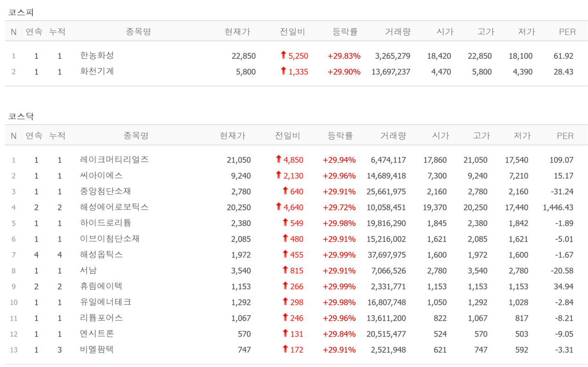The width and height of the screenshot is (588, 367).
Task: Click the red up arrow beside 298
Action: click(x=285, y=301)
